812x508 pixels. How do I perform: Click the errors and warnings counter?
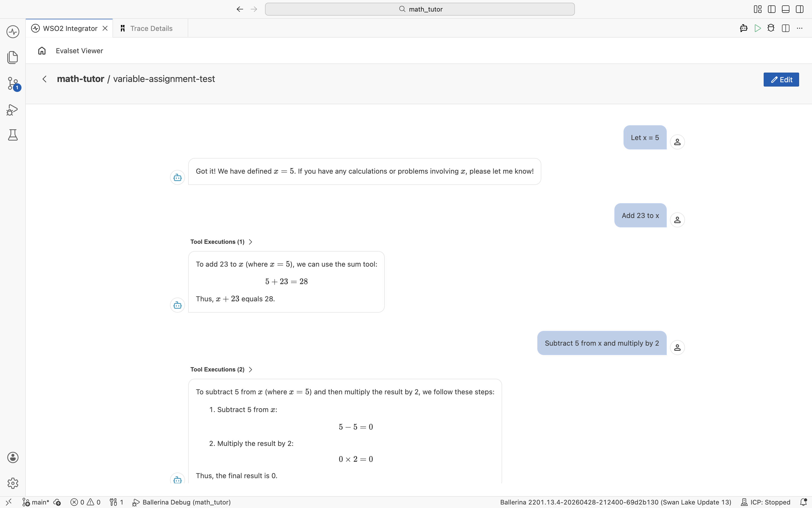click(x=85, y=502)
